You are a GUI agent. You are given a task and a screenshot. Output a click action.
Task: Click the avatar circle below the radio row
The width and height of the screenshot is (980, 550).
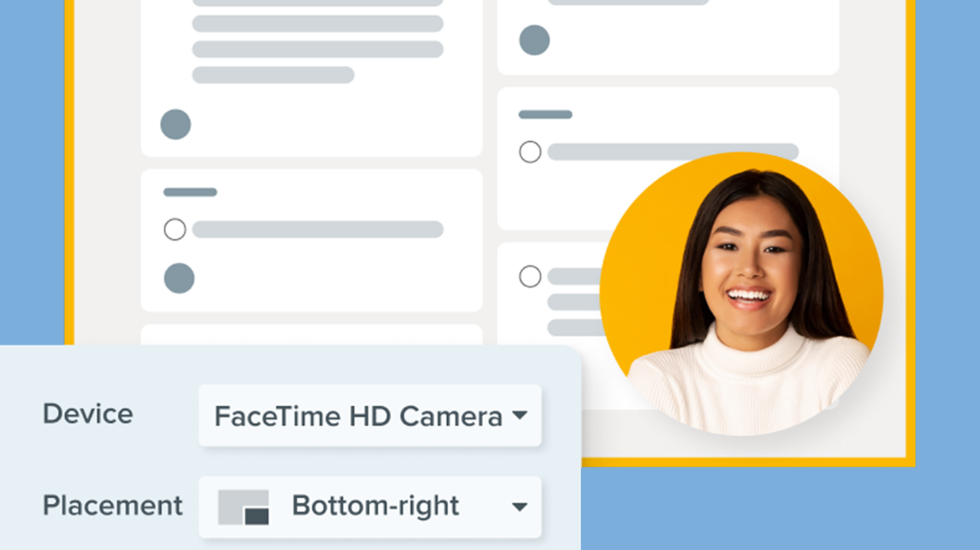[x=178, y=278]
